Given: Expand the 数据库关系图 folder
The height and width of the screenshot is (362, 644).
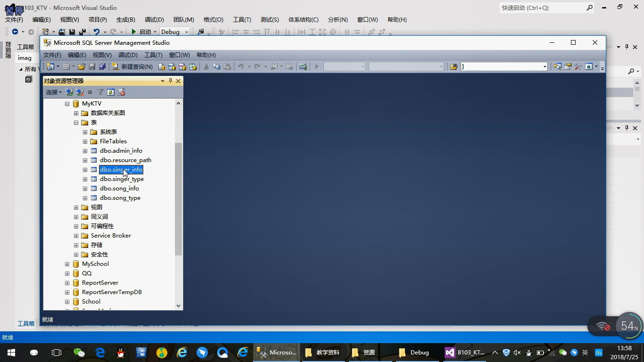Looking at the screenshot, I should pos(76,113).
